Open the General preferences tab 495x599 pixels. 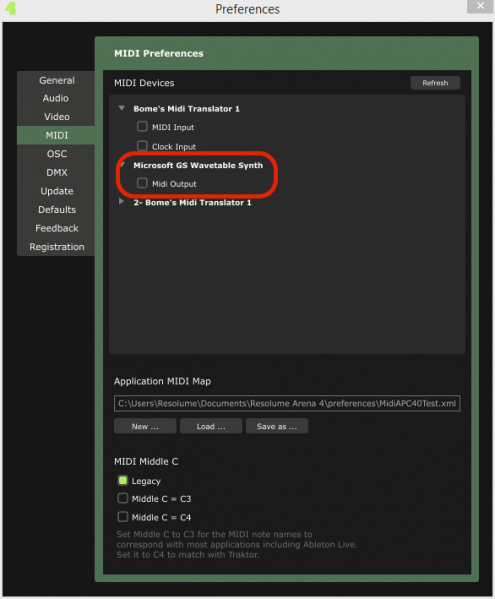[x=57, y=80]
